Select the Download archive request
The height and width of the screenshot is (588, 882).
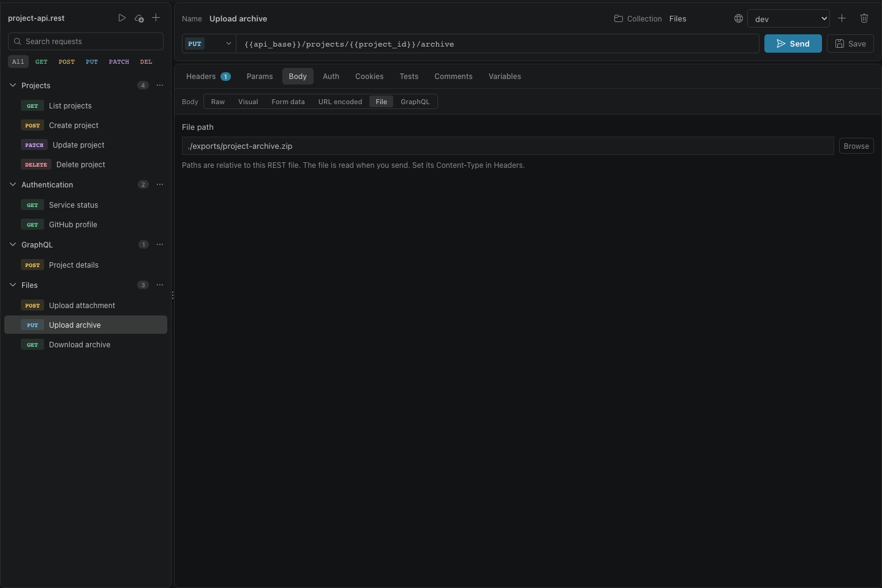(86, 345)
